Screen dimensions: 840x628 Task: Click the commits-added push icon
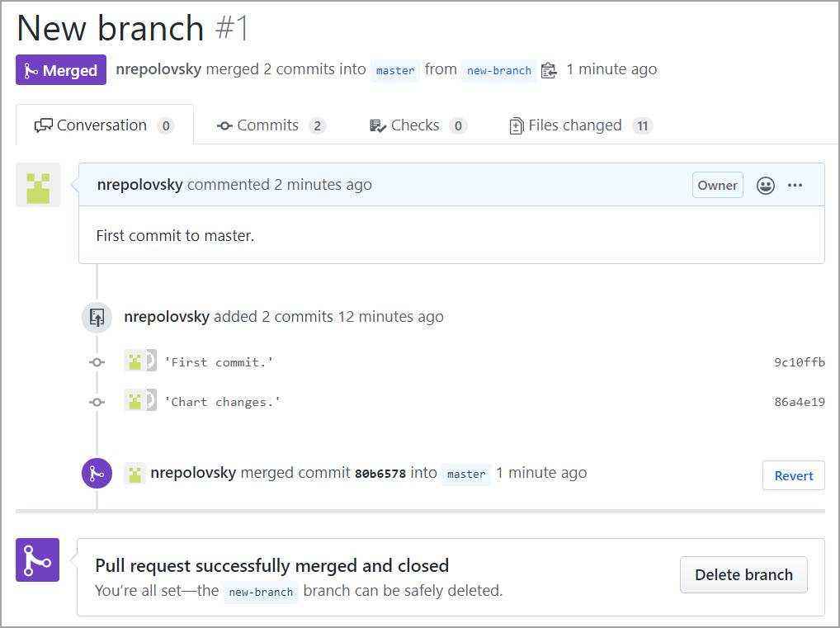[97, 317]
